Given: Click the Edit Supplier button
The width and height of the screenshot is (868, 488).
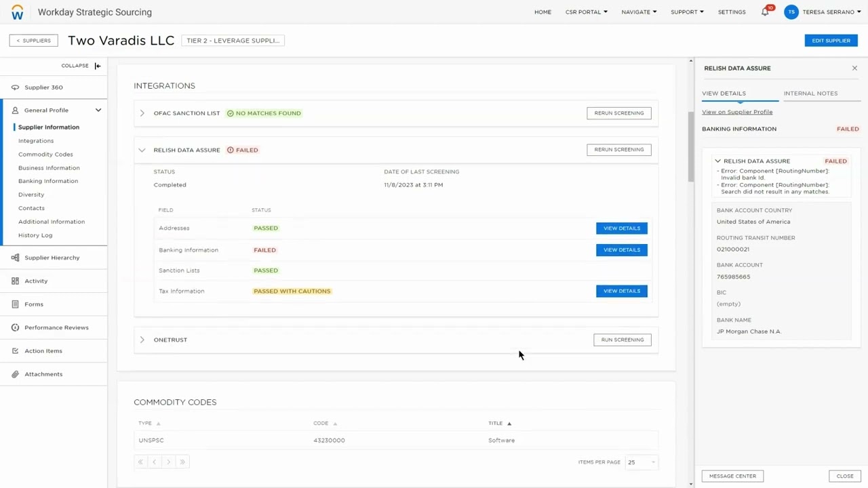Looking at the screenshot, I should 831,41.
